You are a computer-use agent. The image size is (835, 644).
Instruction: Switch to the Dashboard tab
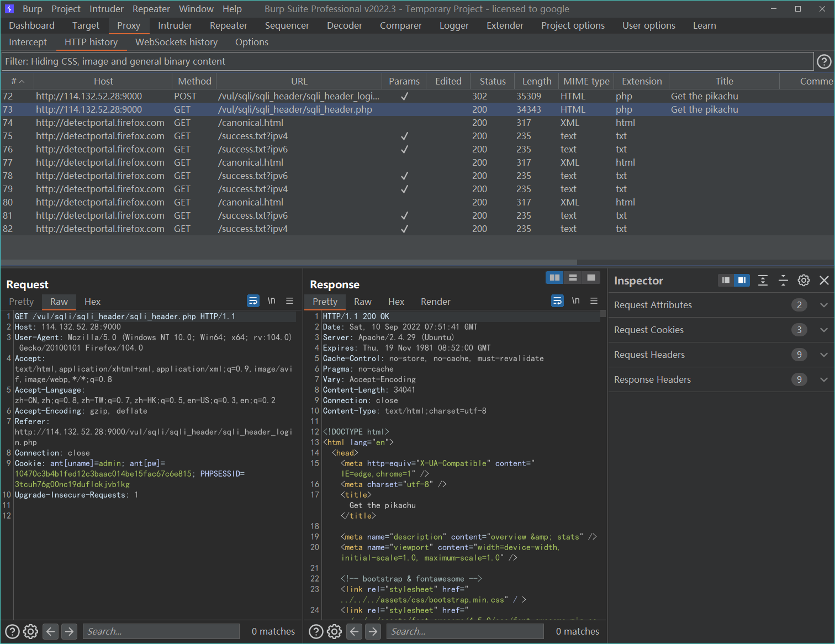pyautogui.click(x=31, y=25)
